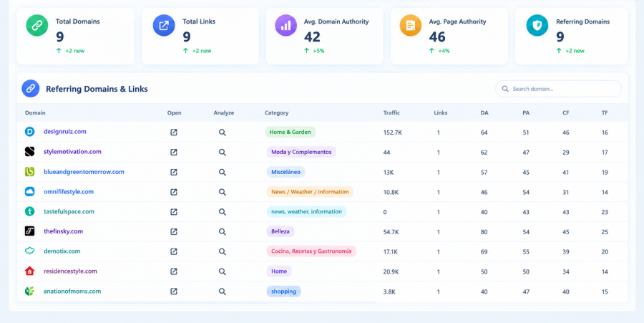Select the News / Weather / Information tag
Image resolution: width=644 pixels, height=323 pixels.
coord(310,191)
